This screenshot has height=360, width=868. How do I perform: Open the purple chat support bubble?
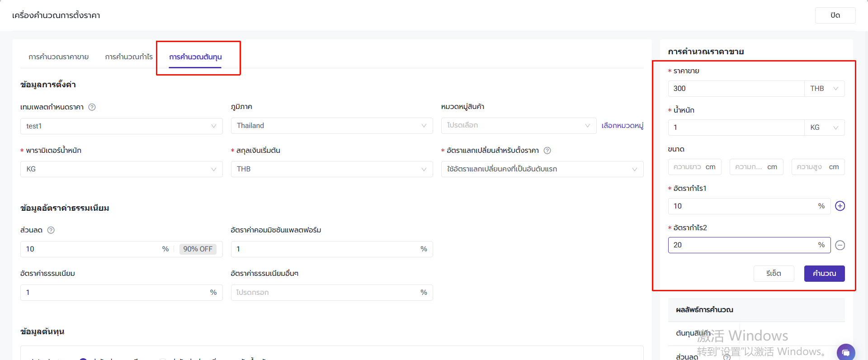click(845, 352)
